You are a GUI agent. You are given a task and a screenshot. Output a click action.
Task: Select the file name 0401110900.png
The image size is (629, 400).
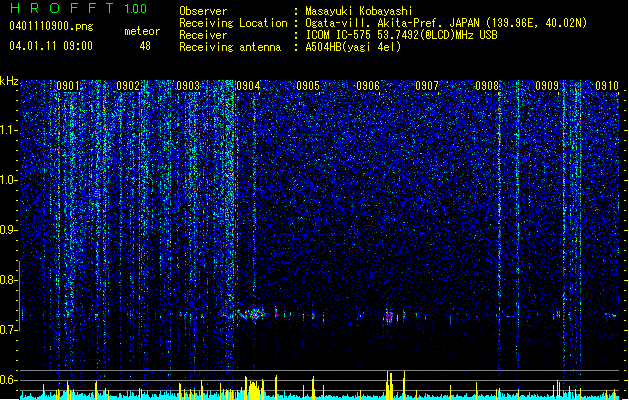click(x=51, y=27)
